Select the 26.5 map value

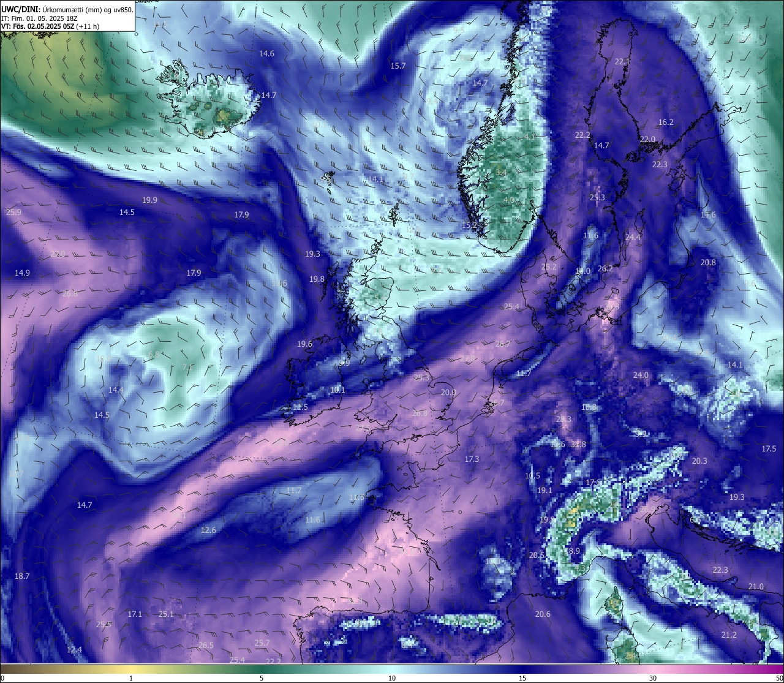[x=206, y=646]
